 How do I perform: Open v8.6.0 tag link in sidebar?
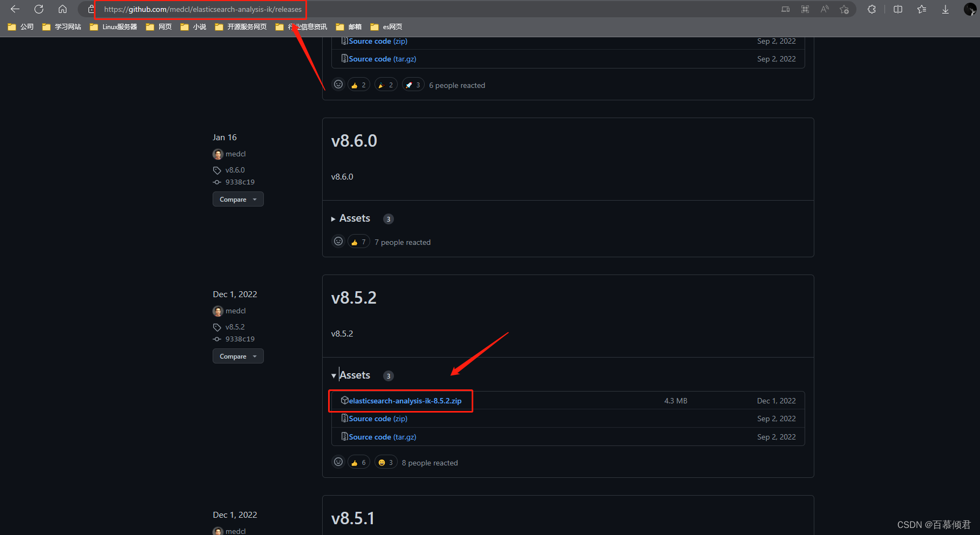tap(235, 170)
